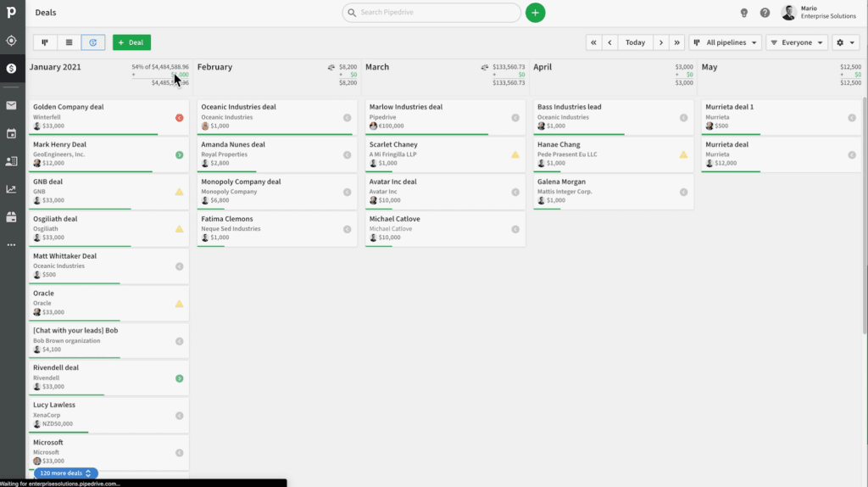Open the Bass Industries lead card
Viewport: 868px width, 487px height.
click(614, 117)
